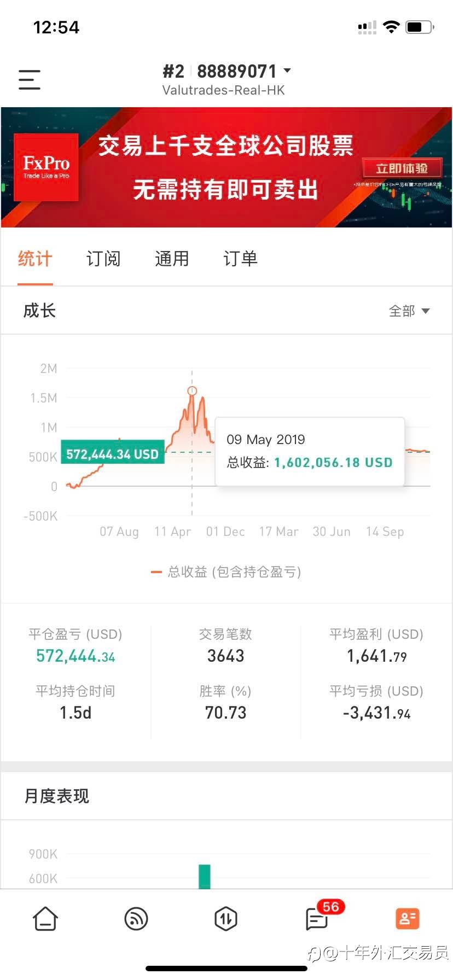Switch to the 通用 tab
The width and height of the screenshot is (453, 980).
point(172,258)
